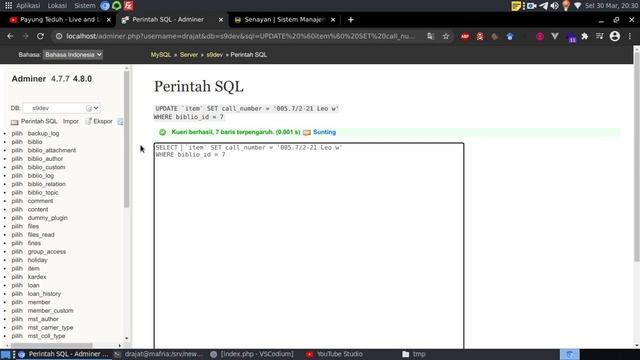Click the browser address bar URL
The width and height of the screenshot is (640, 360).
(241, 36)
